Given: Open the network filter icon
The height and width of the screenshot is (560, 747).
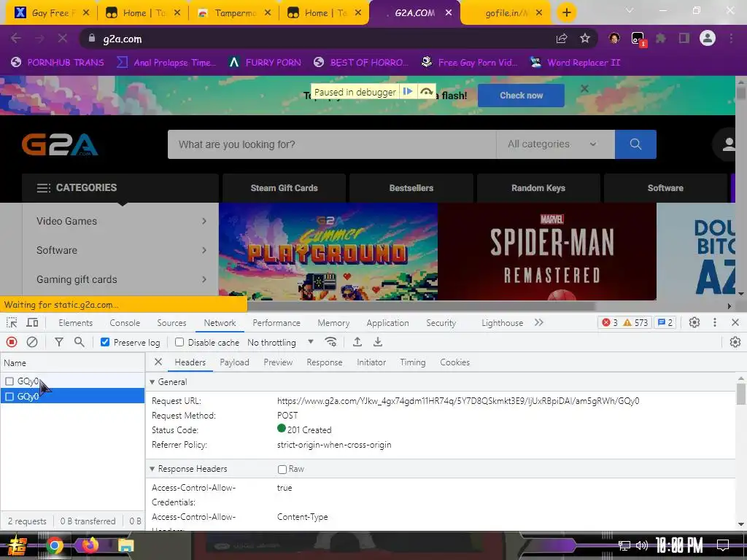Looking at the screenshot, I should [x=58, y=342].
